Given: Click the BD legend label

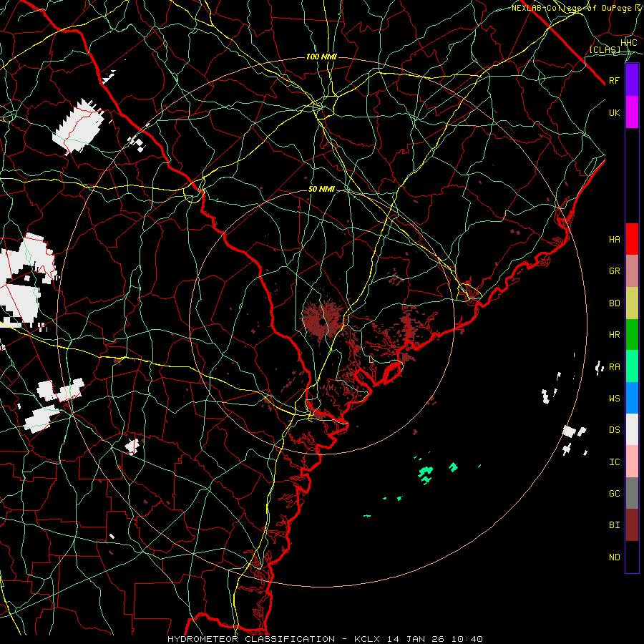Looking at the screenshot, I should coord(614,303).
